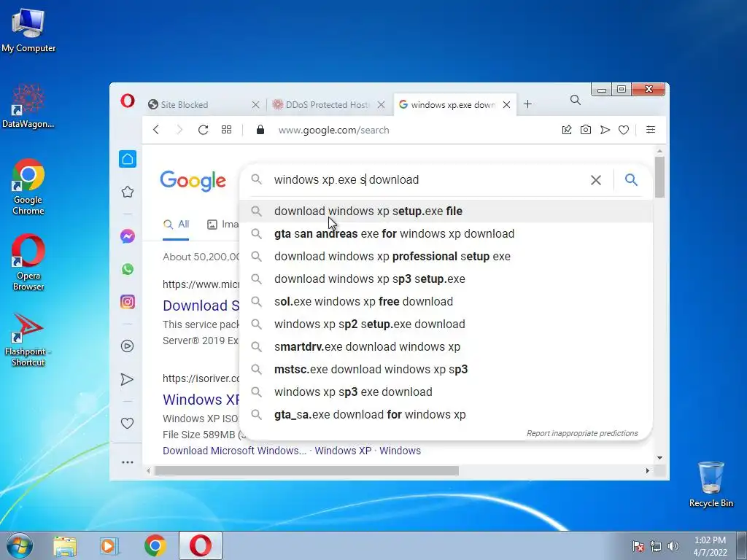Open Bookmarks star in the sidebar
The width and height of the screenshot is (747, 560).
pyautogui.click(x=127, y=192)
